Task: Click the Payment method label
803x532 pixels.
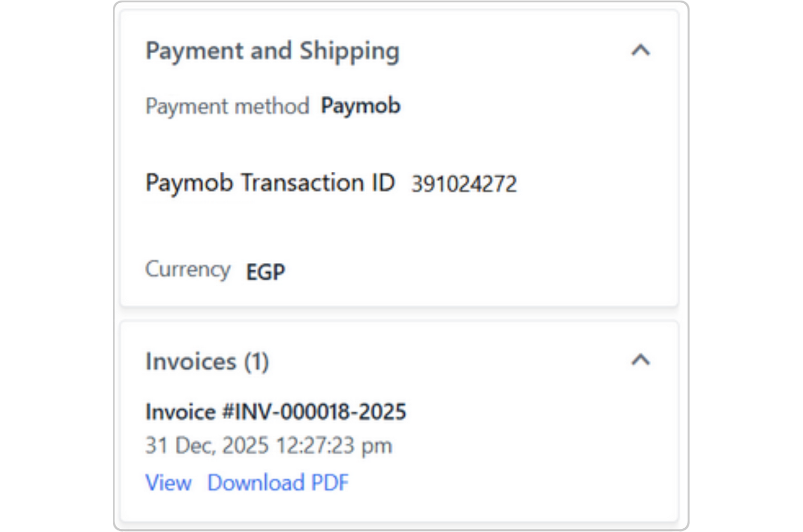Action: point(228,106)
